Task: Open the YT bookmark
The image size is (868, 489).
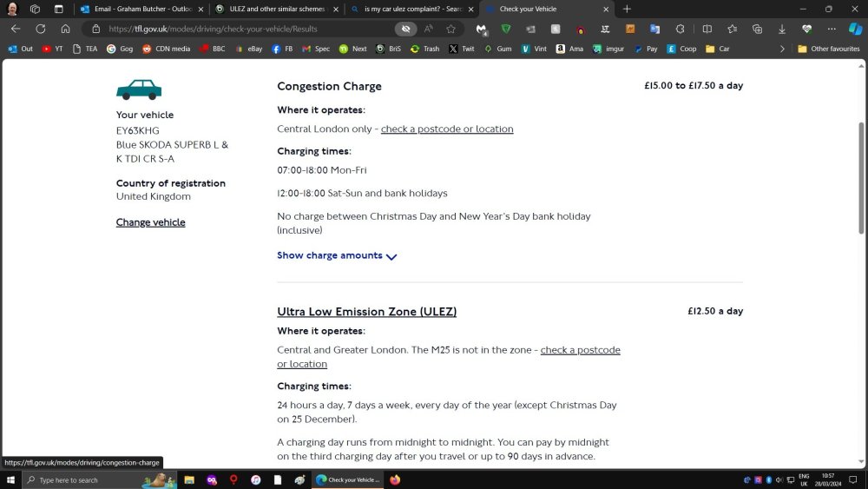Action: click(53, 49)
